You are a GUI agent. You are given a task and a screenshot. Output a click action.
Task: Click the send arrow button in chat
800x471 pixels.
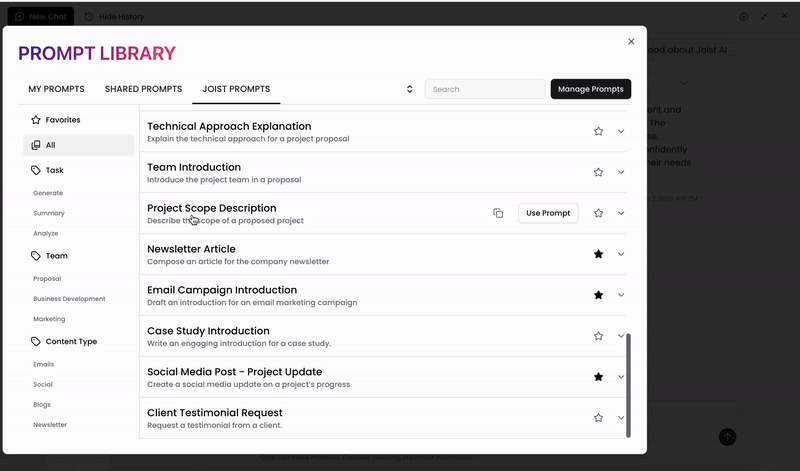pos(728,437)
